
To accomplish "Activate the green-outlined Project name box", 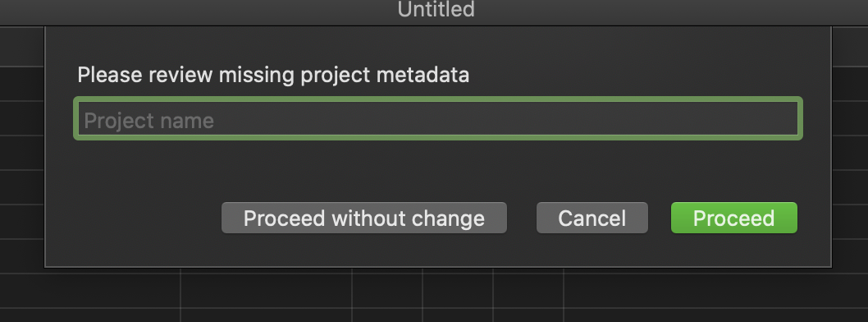I will pos(438,118).
